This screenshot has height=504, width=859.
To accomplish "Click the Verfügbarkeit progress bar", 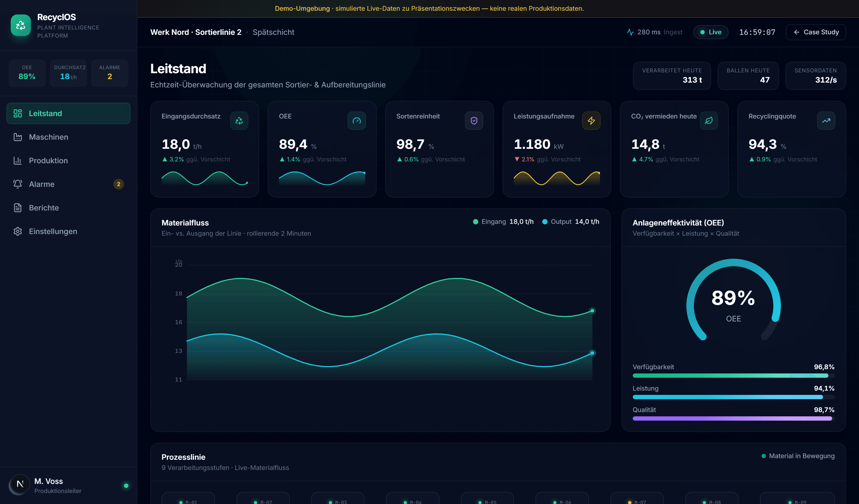I will click(733, 376).
